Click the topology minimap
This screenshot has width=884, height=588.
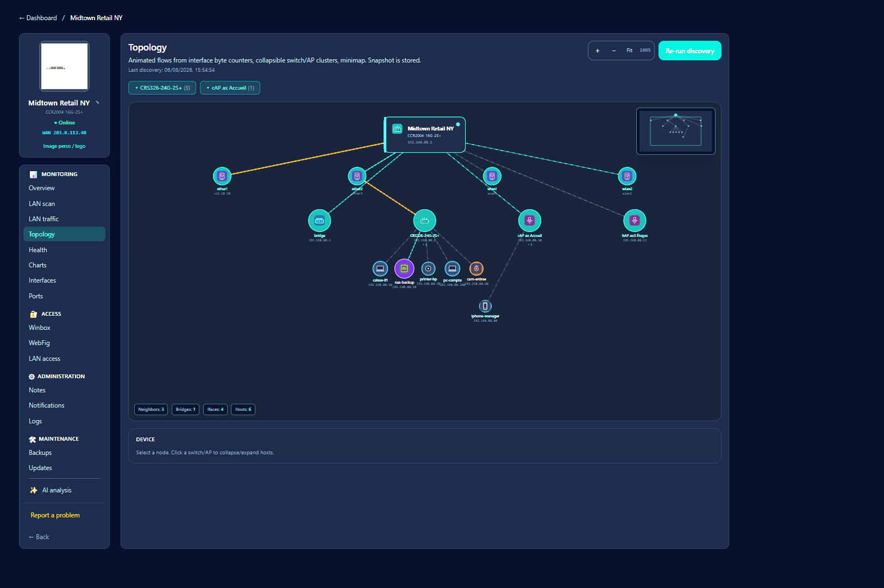click(676, 131)
